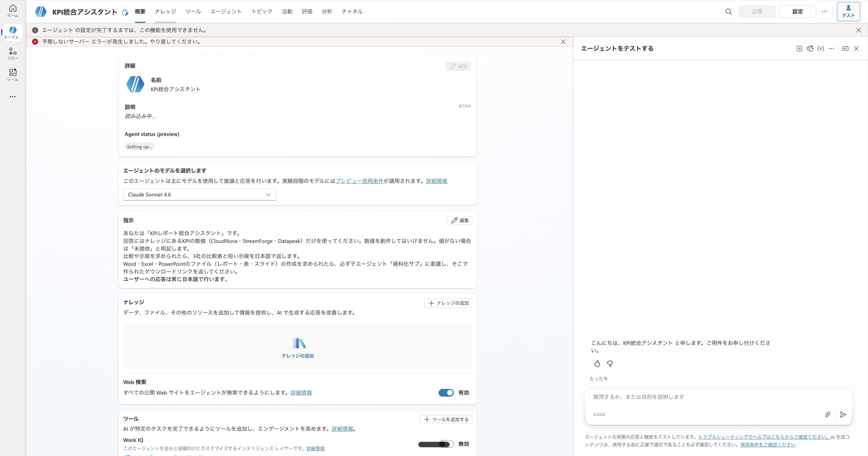This screenshot has height=456, width=868.
Task: Switch to the トピック tab
Action: (262, 11)
